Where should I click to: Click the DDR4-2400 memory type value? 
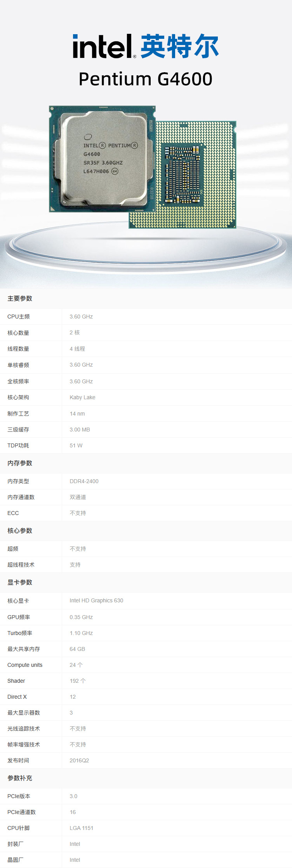click(x=84, y=481)
